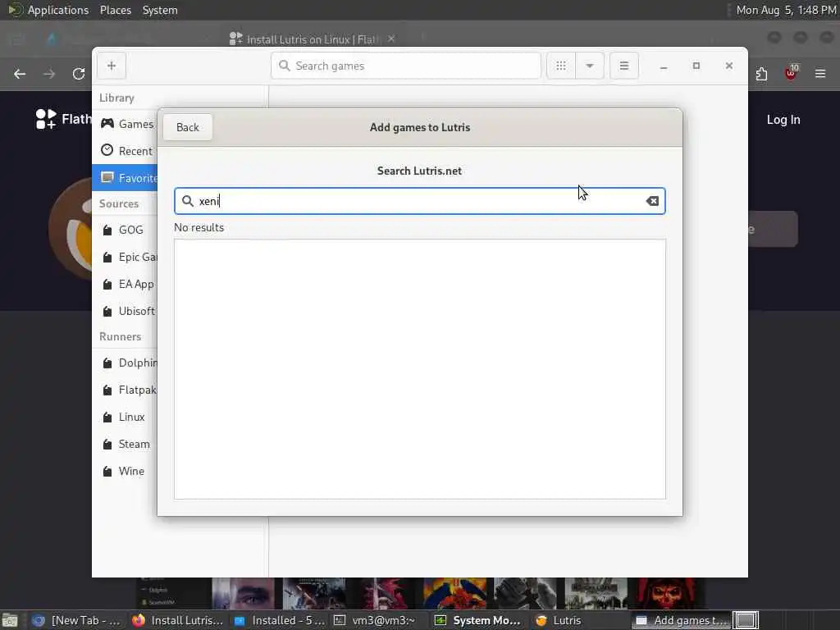Select Wine runner in sidebar
The width and height of the screenshot is (840, 630).
coord(126,471)
